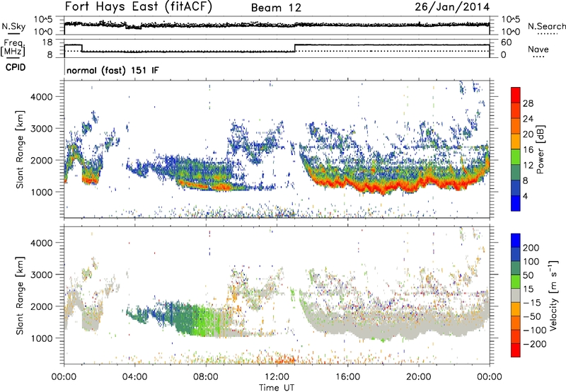The height and width of the screenshot is (392, 566).
Task: Click the bright blue bottom Power colorbar segment
Action: coord(516,203)
